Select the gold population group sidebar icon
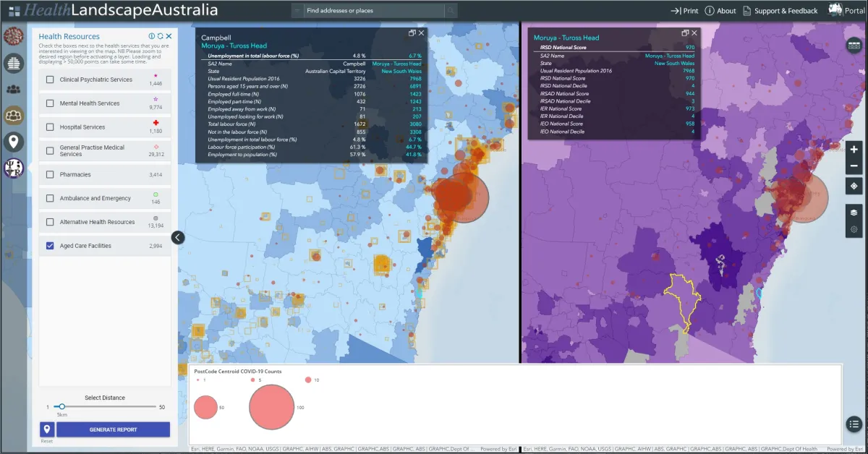 click(13, 113)
